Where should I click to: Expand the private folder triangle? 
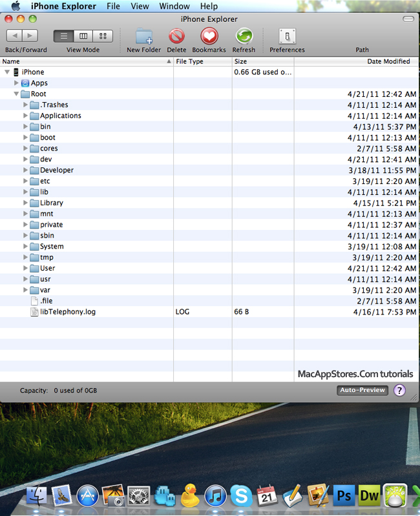tap(25, 225)
